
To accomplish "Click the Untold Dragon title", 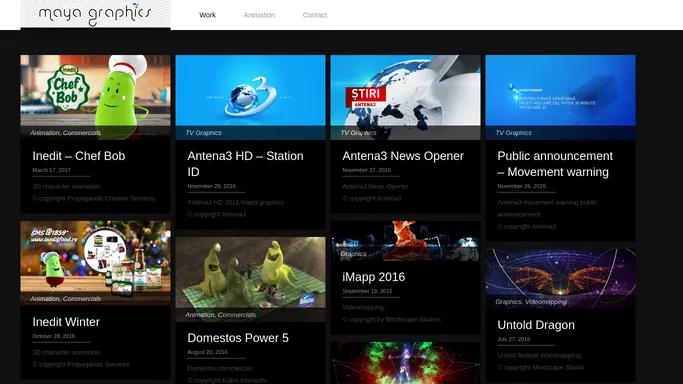I will point(536,325).
